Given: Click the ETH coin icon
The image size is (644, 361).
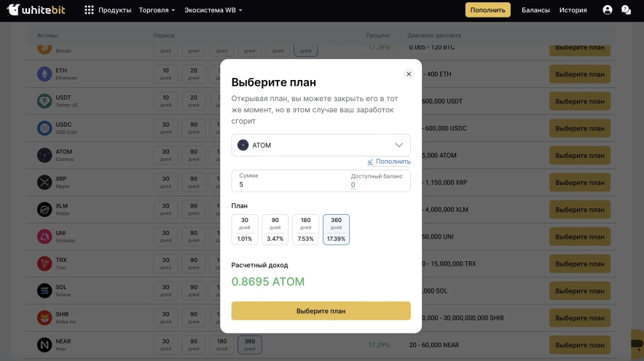Looking at the screenshot, I should click(x=43, y=74).
